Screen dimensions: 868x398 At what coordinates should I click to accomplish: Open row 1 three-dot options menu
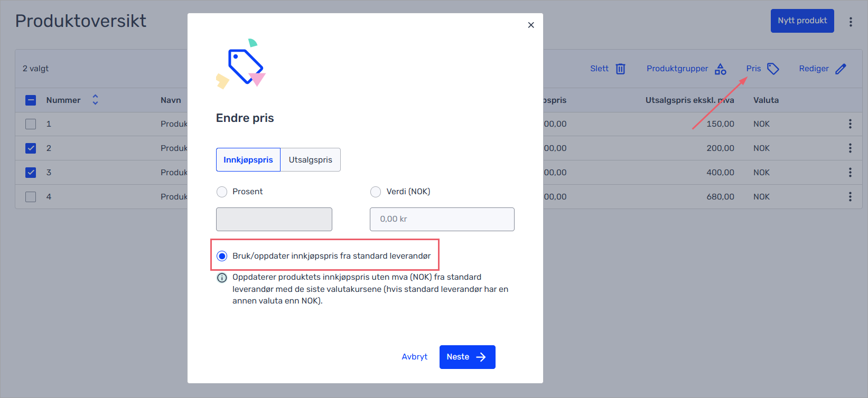[x=850, y=124]
